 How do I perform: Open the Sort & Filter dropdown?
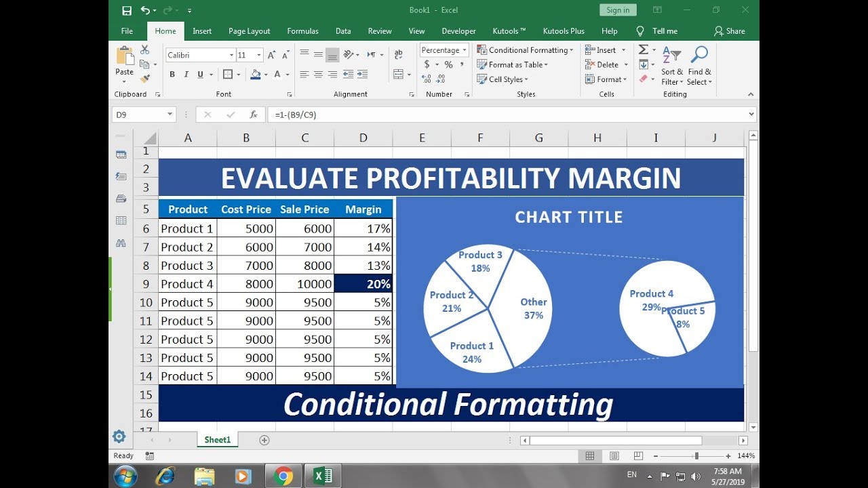pos(671,66)
